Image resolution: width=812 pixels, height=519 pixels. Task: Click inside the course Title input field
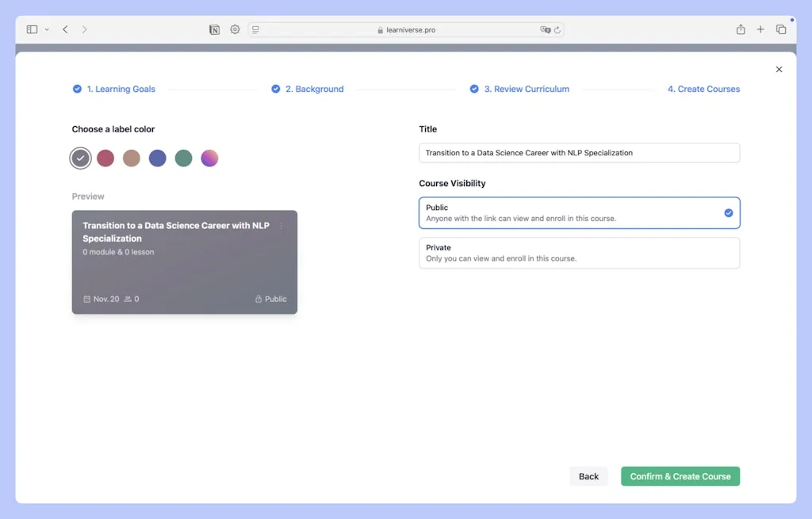(x=579, y=152)
